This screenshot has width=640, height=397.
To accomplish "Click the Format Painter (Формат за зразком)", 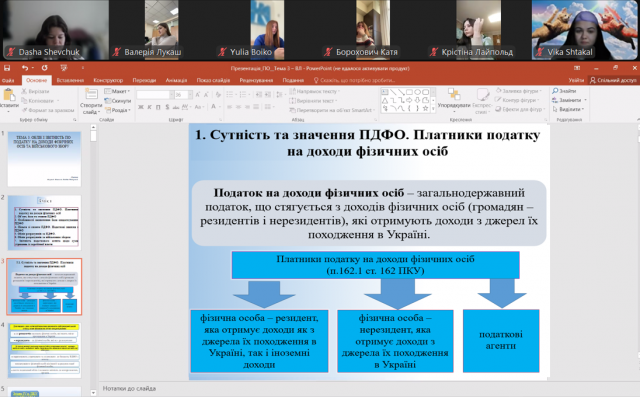I will [48, 110].
